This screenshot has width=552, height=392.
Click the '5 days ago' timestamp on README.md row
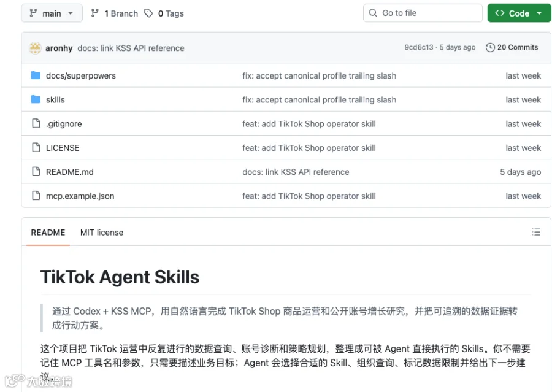tap(520, 172)
